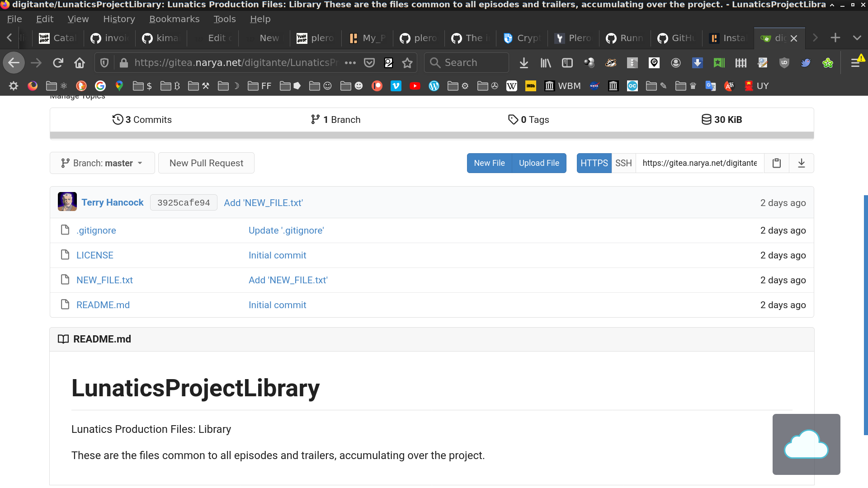Open the YouTube bookmark

click(x=415, y=86)
